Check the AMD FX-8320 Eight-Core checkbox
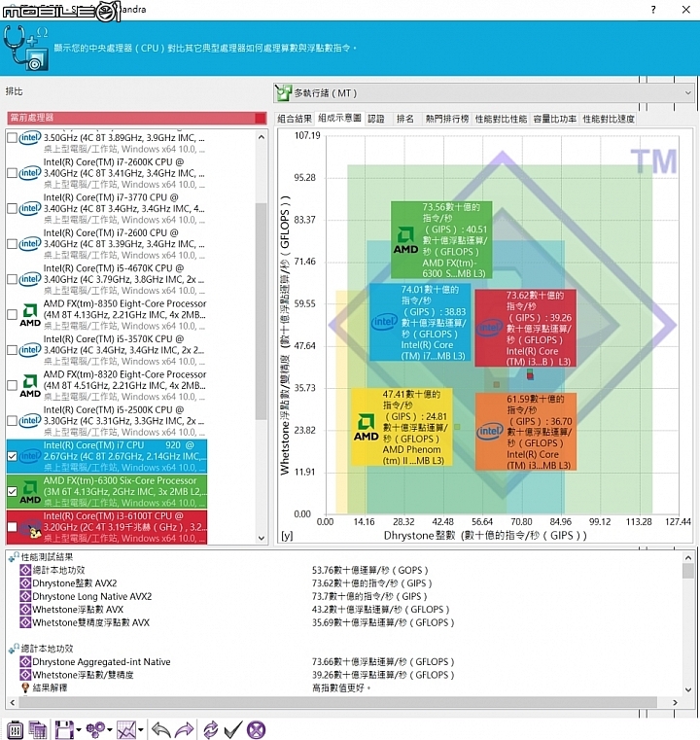700x740 pixels. (13, 386)
